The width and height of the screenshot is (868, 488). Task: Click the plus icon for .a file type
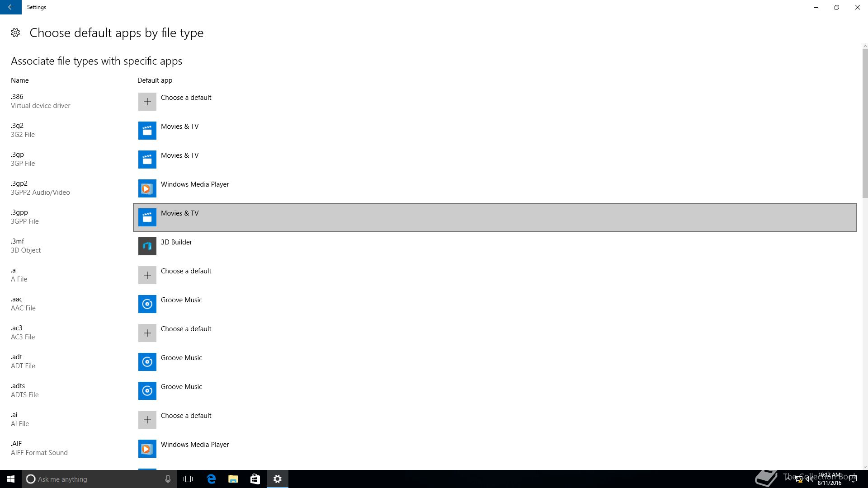coord(147,275)
